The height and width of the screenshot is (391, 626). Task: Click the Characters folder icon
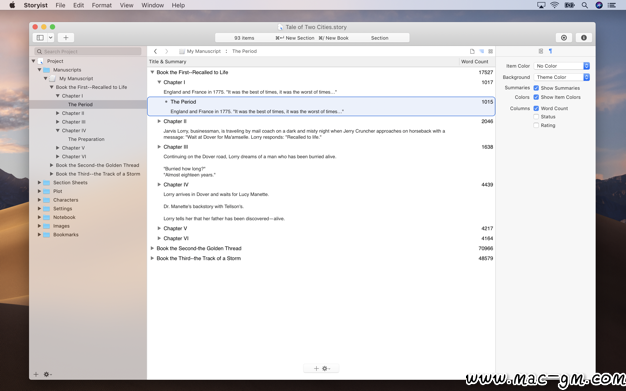click(47, 200)
